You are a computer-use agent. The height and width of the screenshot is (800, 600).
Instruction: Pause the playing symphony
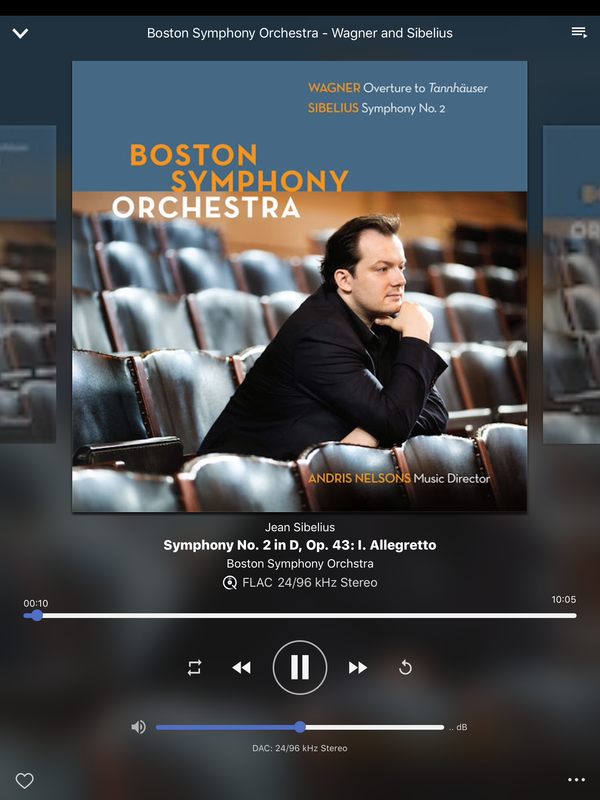(300, 667)
